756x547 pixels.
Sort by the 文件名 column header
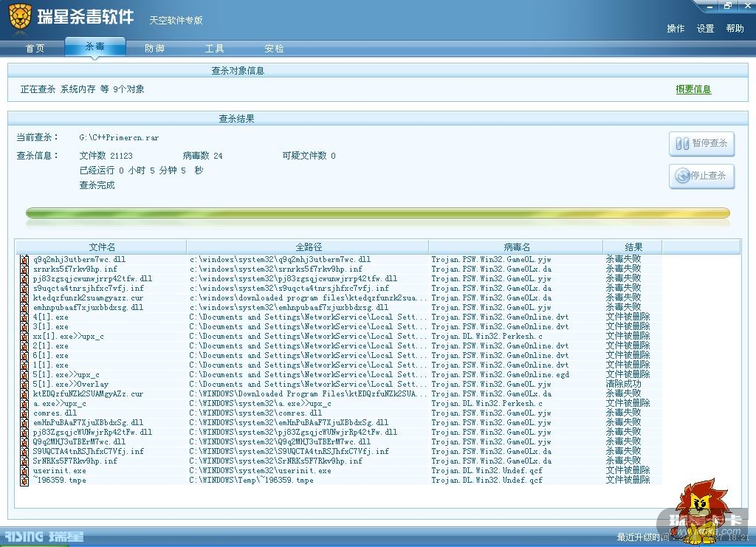(x=102, y=247)
